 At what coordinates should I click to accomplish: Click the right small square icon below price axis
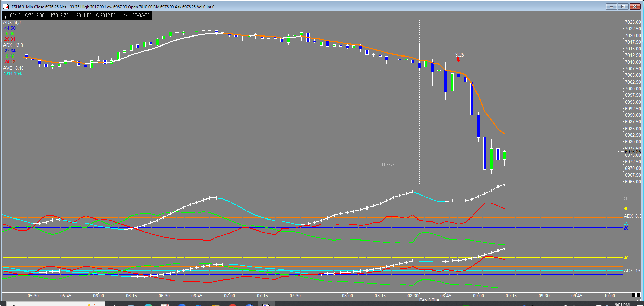click(638, 295)
